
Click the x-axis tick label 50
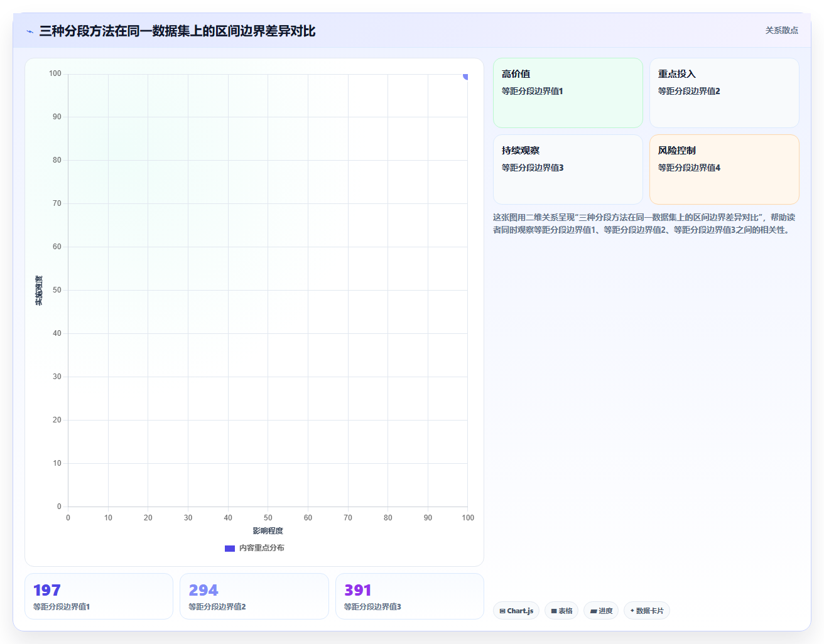coord(268,518)
